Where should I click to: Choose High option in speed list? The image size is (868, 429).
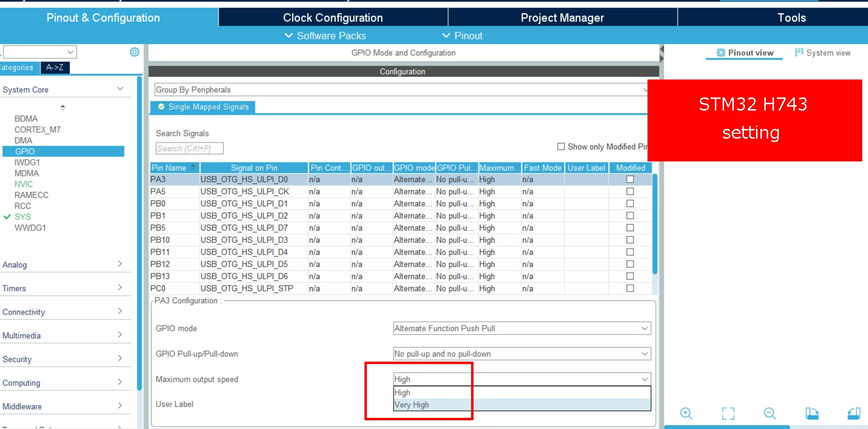point(522,393)
